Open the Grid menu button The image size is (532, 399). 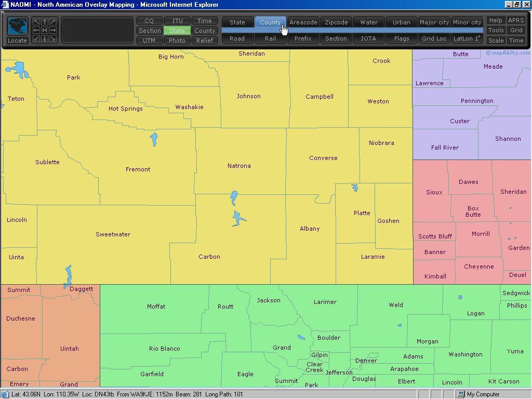(516, 30)
